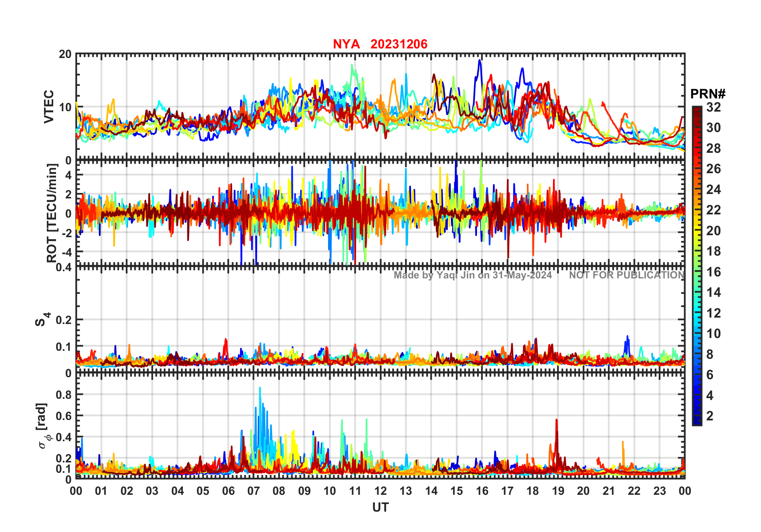Select the "S4" y-axis label
Viewport: 761px width, 532px height.
pyautogui.click(x=42, y=320)
